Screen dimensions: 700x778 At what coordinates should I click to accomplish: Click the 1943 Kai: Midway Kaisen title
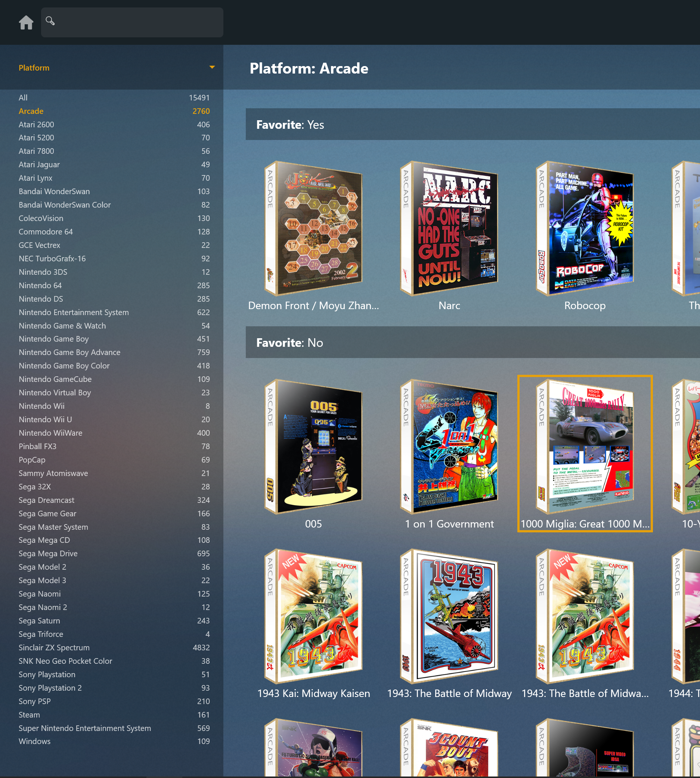coord(313,693)
